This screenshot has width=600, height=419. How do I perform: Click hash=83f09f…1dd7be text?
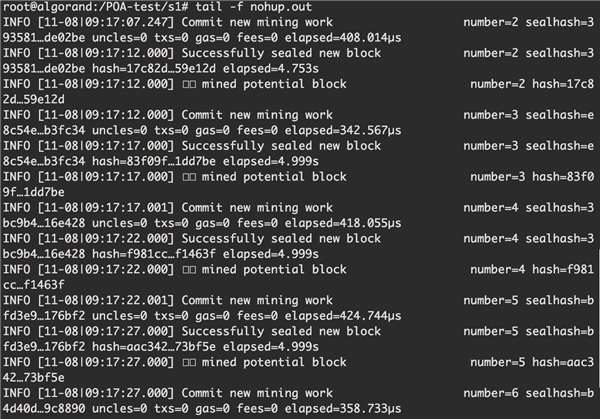coord(154,161)
